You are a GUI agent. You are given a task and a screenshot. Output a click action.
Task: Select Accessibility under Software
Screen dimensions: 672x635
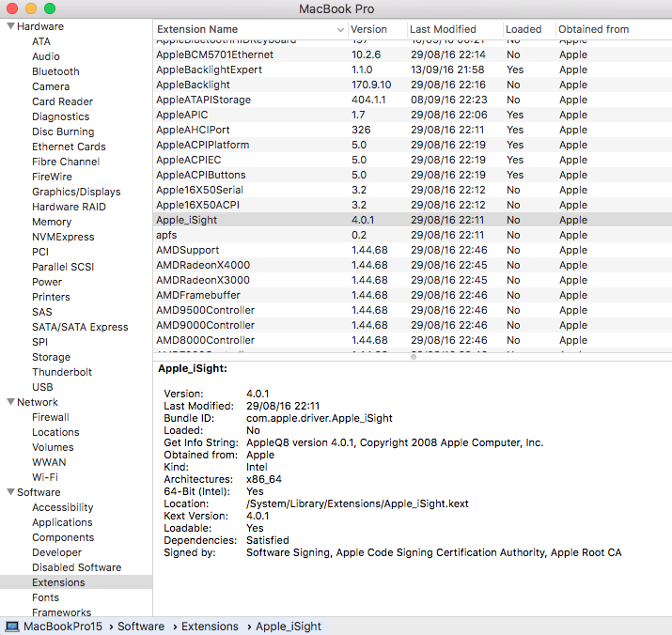(x=63, y=507)
